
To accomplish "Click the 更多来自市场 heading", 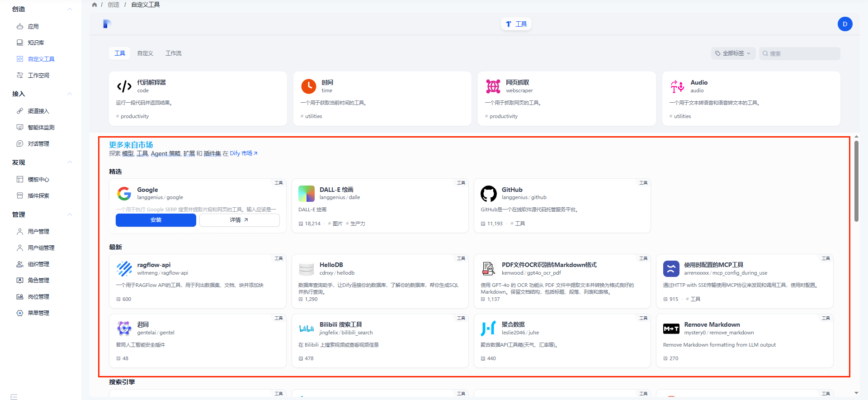I will [x=131, y=145].
